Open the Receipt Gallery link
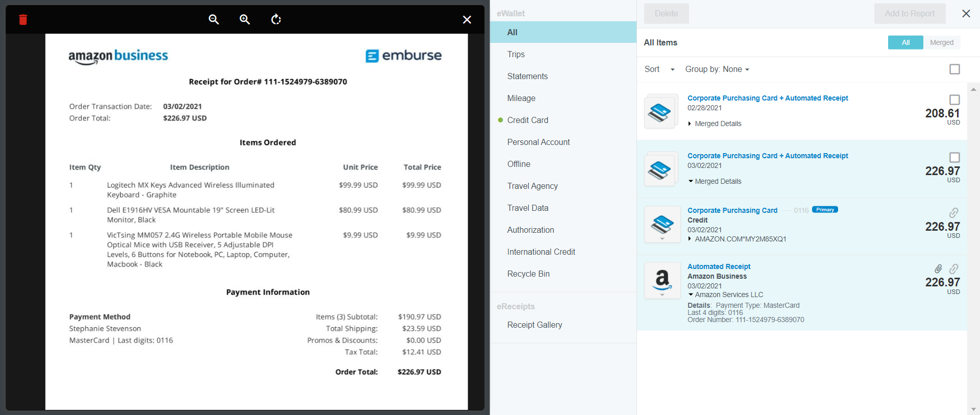 tap(534, 325)
